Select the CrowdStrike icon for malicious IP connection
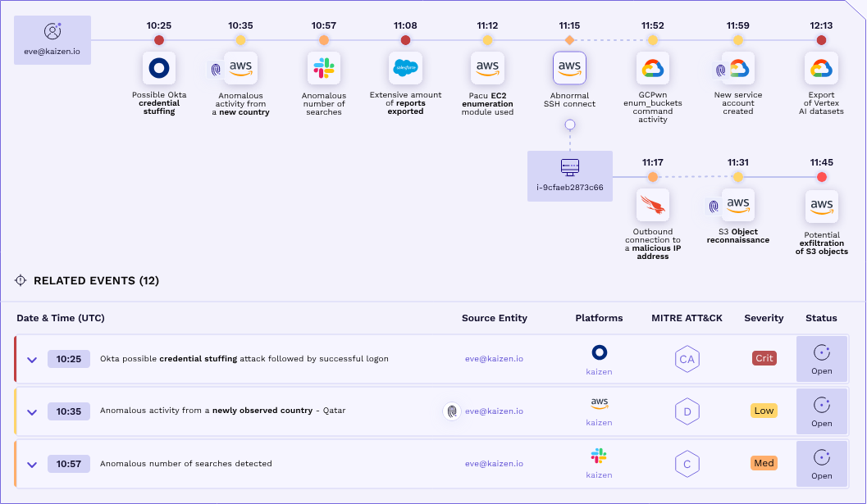 click(x=652, y=205)
